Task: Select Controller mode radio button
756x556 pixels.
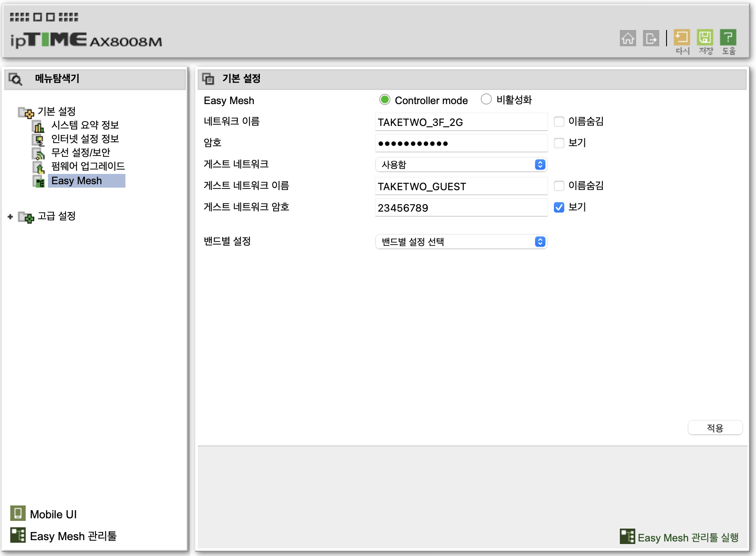Action: 385,100
